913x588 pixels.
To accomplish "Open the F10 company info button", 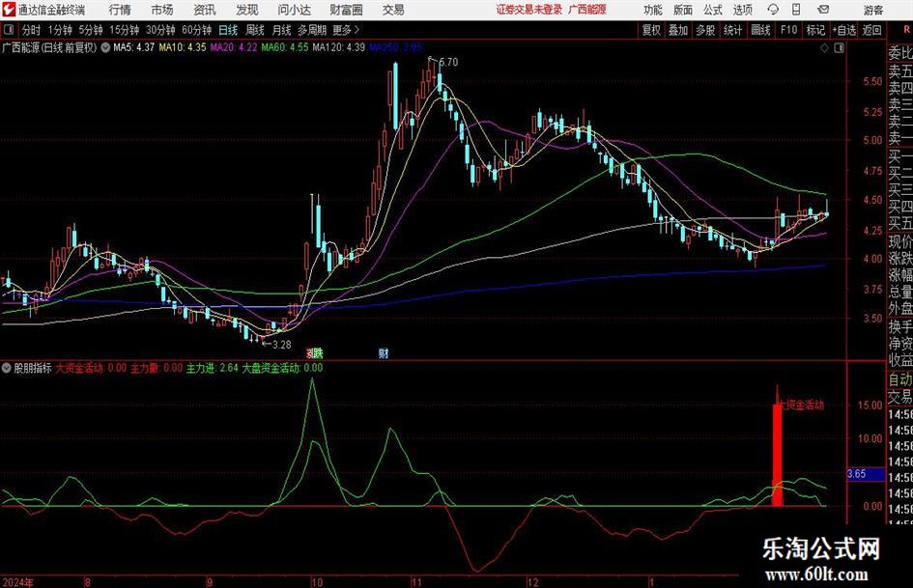I will point(789,30).
